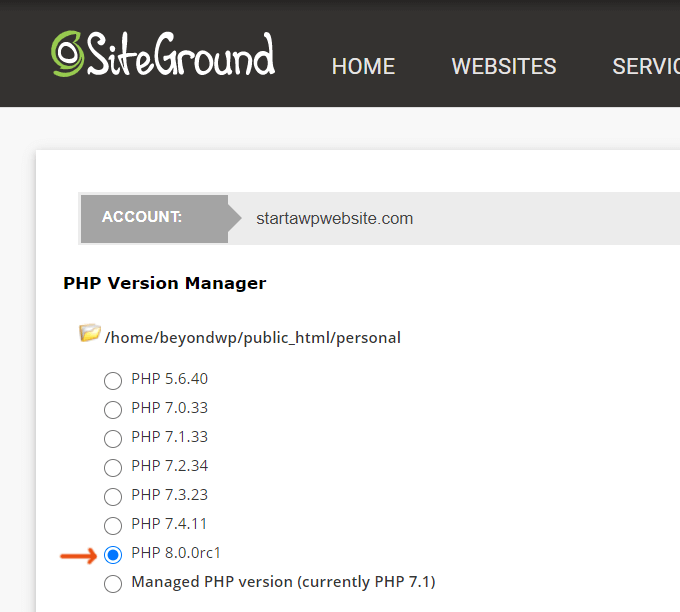Click the PHP Version Manager heading

click(x=165, y=283)
